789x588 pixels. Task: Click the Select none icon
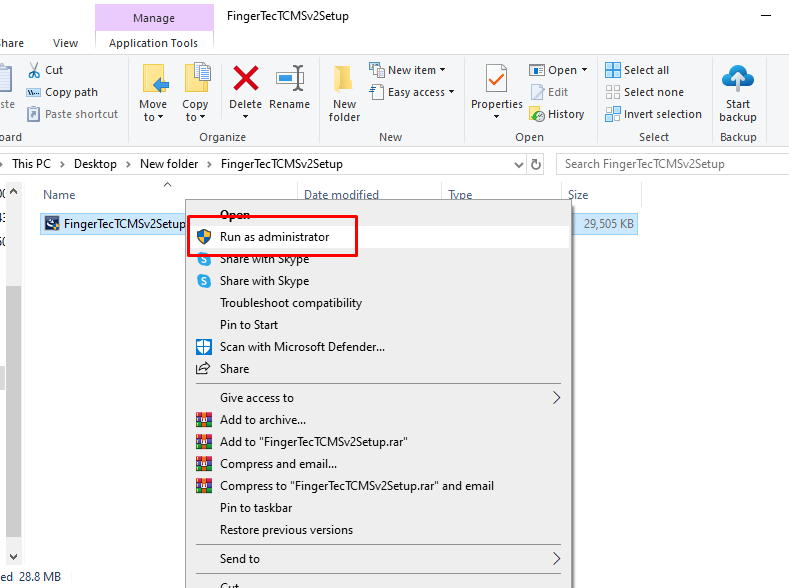(x=612, y=92)
